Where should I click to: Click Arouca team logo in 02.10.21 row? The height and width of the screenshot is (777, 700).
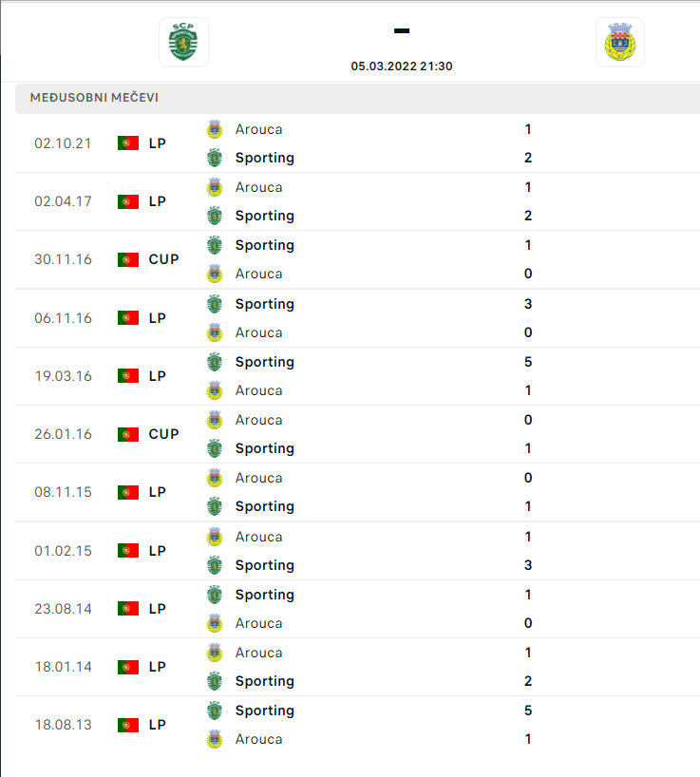tap(215, 129)
